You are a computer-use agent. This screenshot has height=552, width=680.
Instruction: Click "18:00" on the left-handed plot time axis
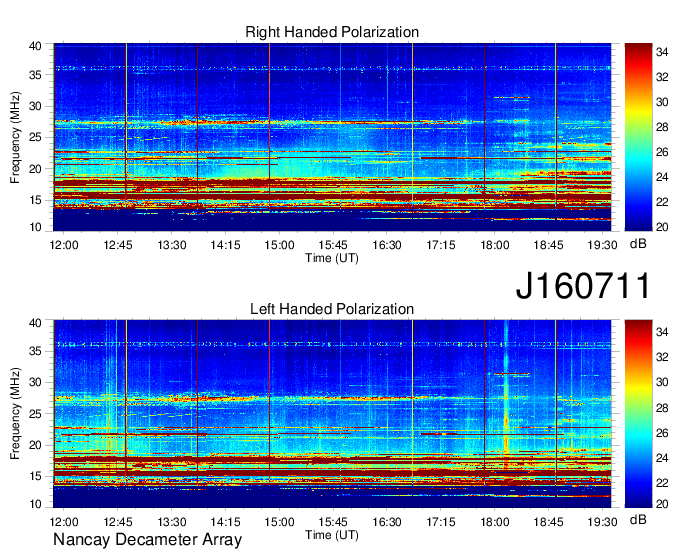coord(495,522)
